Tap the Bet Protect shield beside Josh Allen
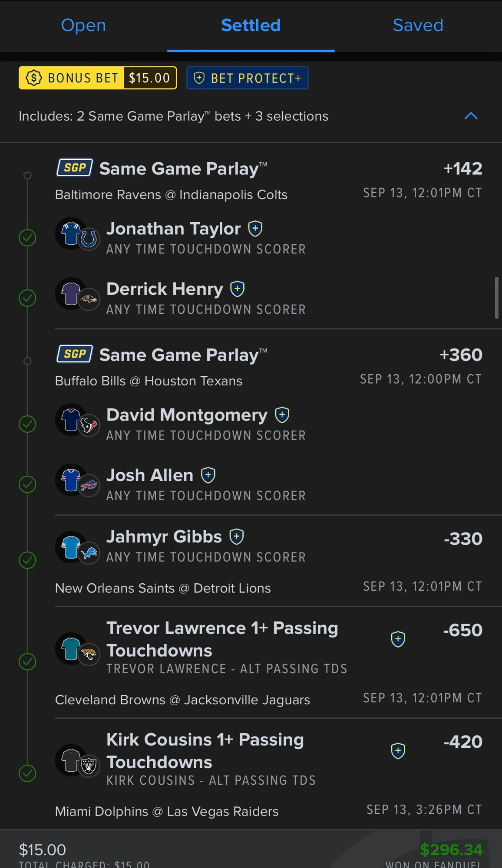The width and height of the screenshot is (502, 868). pos(208,475)
